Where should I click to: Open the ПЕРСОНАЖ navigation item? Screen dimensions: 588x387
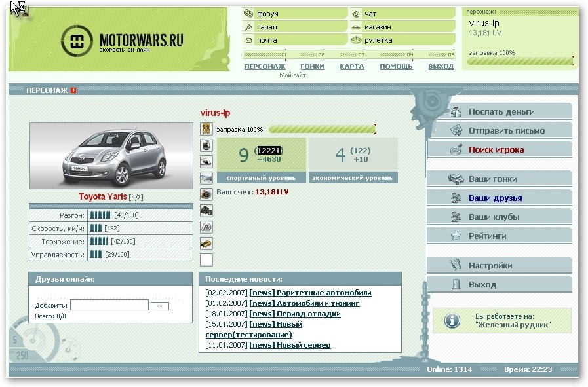click(265, 66)
